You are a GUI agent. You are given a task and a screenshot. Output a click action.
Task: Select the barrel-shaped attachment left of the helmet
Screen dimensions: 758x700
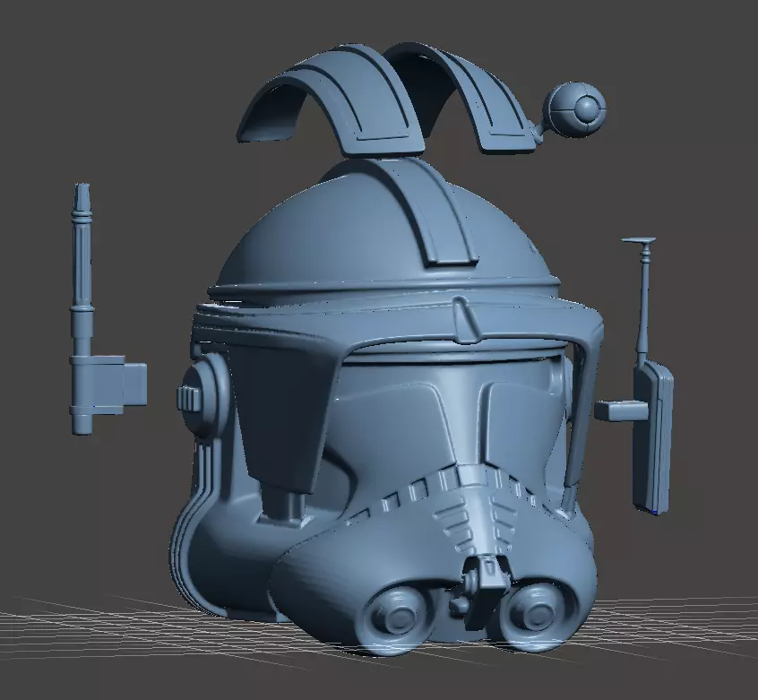107,309
